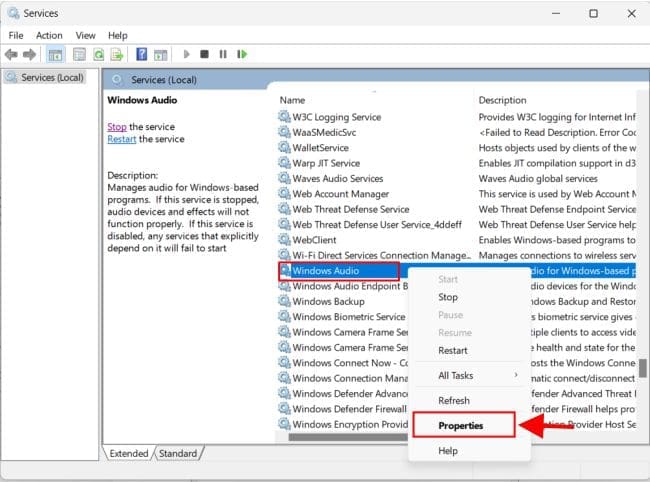Choose Properties from the context menu
The image size is (650, 482).
[461, 425]
